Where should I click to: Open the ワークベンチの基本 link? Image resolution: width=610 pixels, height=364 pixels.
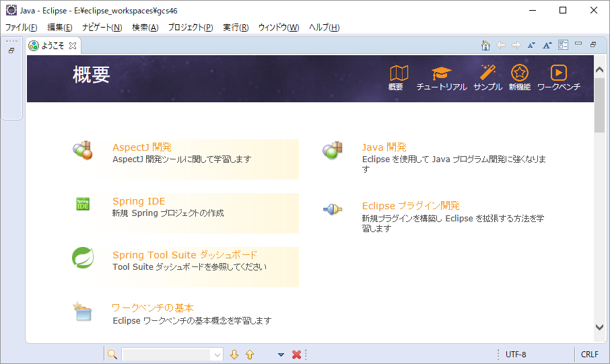pyautogui.click(x=153, y=308)
